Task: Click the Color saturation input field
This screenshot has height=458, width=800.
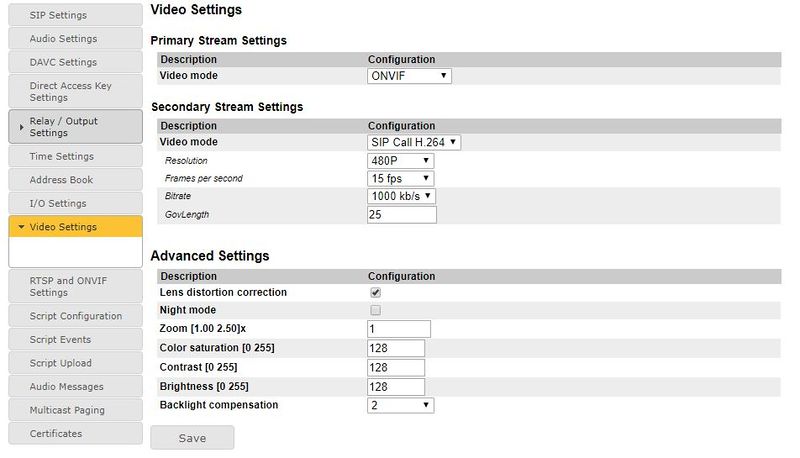Action: (x=396, y=348)
